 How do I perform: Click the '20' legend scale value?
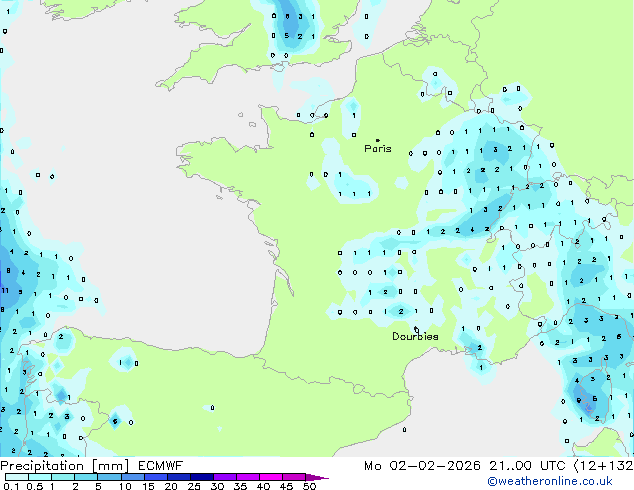click(171, 486)
